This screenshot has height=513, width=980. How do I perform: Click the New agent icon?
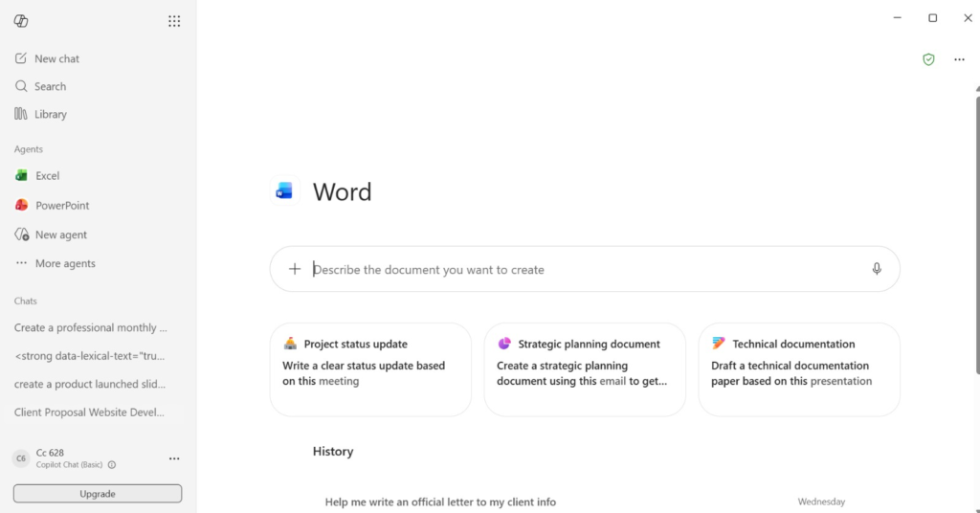tap(21, 234)
